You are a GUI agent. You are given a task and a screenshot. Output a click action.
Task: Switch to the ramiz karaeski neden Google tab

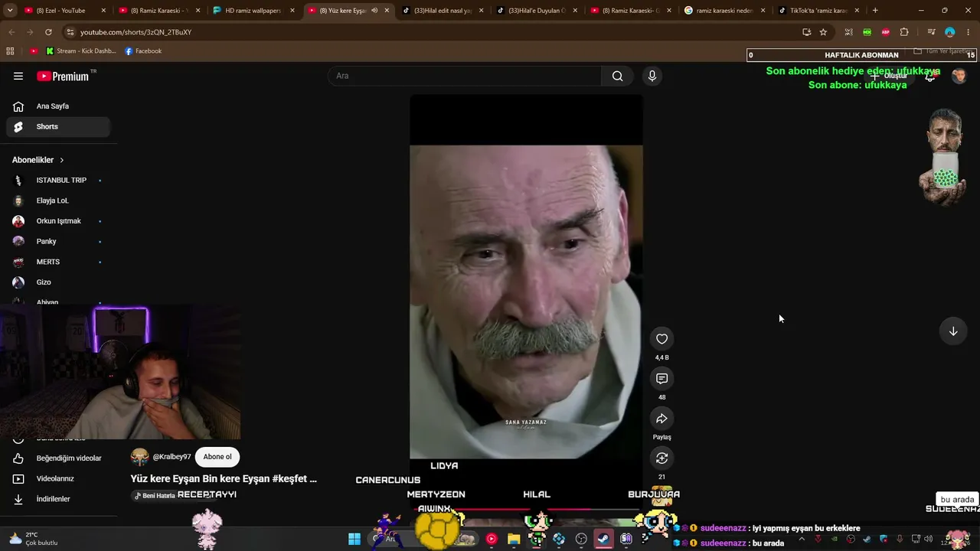pyautogui.click(x=724, y=11)
